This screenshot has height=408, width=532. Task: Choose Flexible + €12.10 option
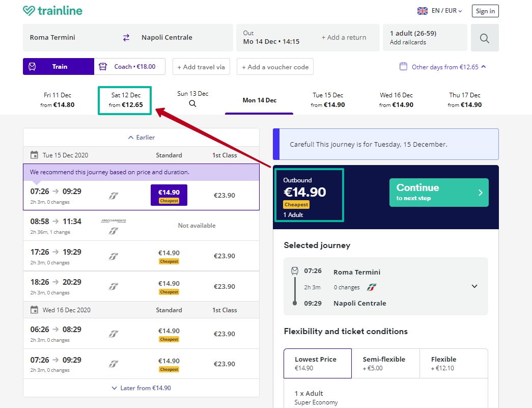click(454, 364)
